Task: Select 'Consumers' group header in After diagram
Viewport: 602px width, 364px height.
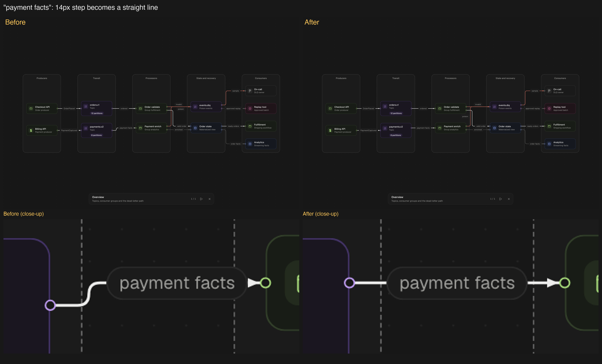Action: pyautogui.click(x=560, y=78)
